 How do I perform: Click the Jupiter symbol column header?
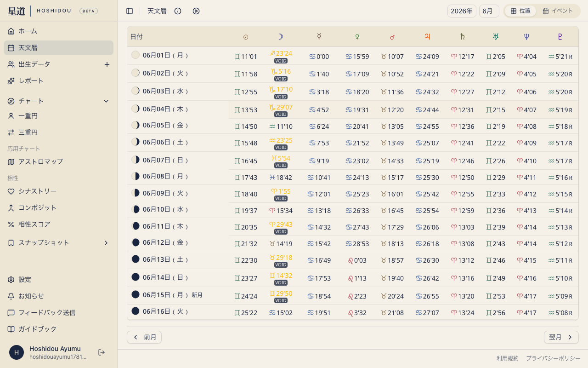point(428,37)
